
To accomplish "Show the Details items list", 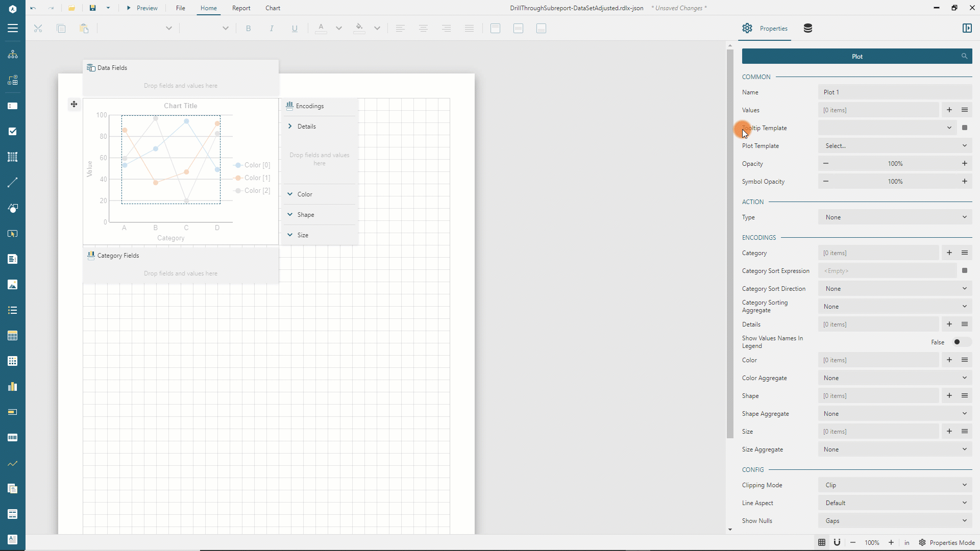I will point(965,324).
